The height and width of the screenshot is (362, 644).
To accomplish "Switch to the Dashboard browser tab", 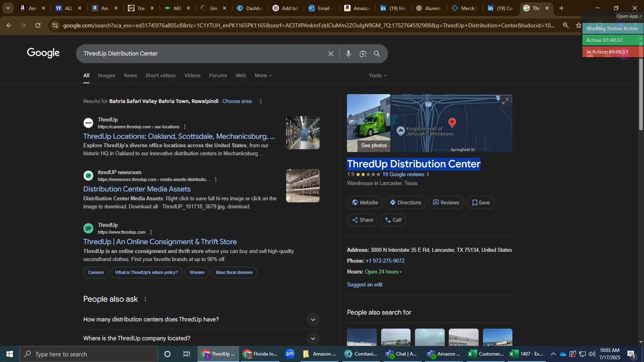I will 250,8.
